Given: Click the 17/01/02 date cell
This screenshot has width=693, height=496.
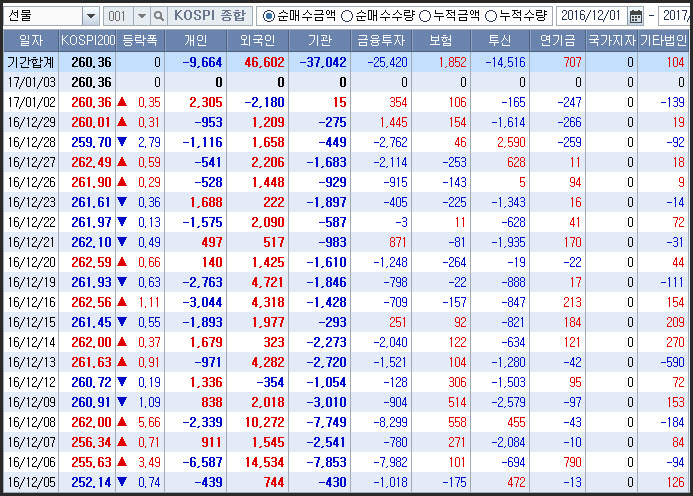Looking at the screenshot, I should coord(32,103).
